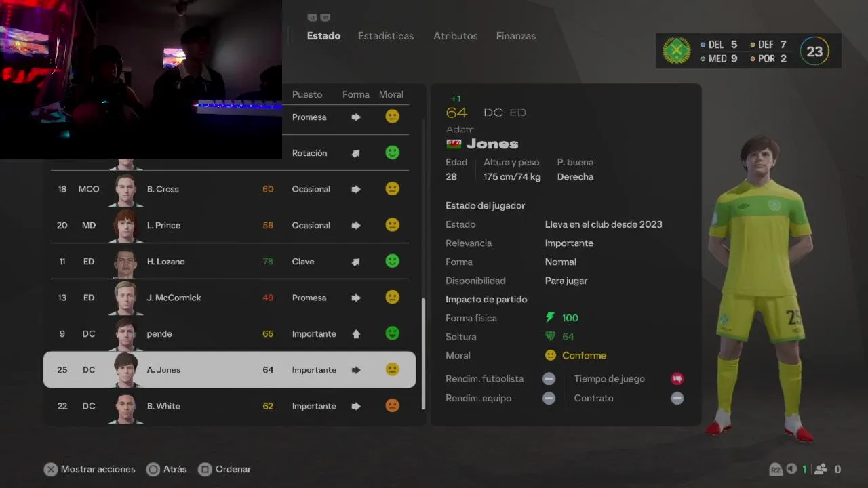The height and width of the screenshot is (488, 868).
Task: Click the DEL 5 position count
Action: point(719,45)
